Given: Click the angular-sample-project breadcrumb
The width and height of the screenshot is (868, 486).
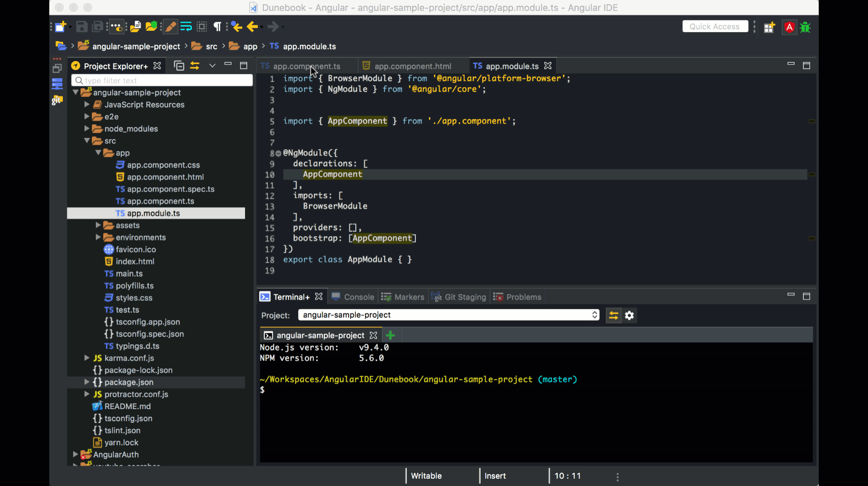Looking at the screenshot, I should point(136,47).
